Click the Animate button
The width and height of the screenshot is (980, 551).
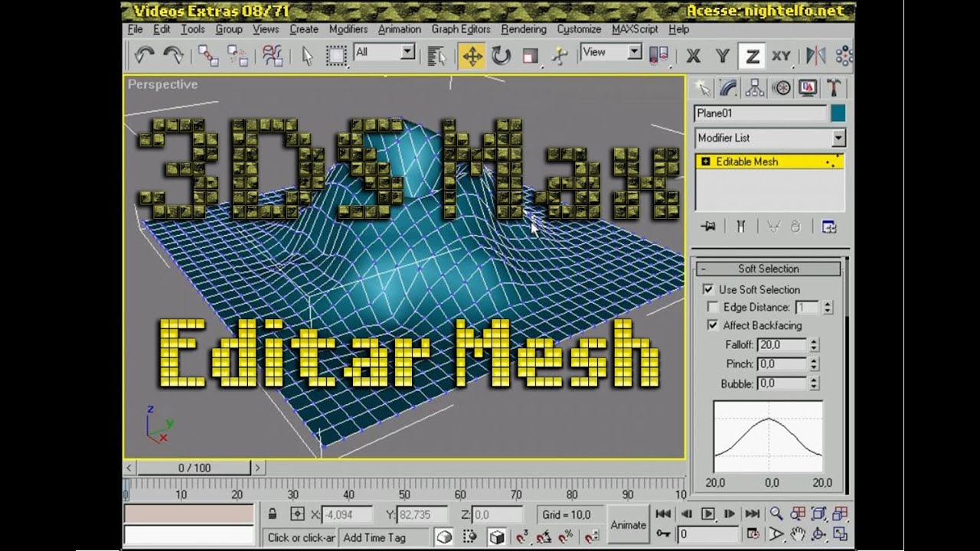628,525
